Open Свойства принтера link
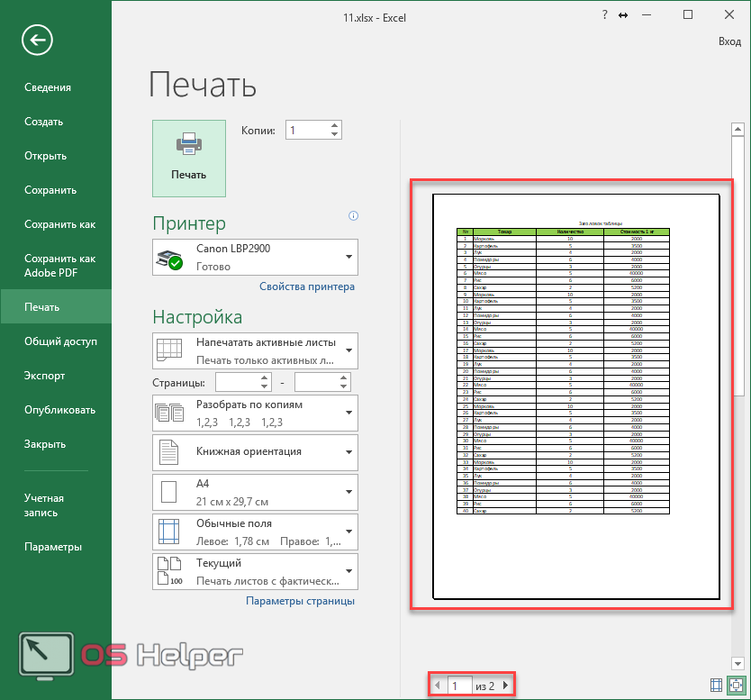Image resolution: width=751 pixels, height=700 pixels. [x=307, y=286]
